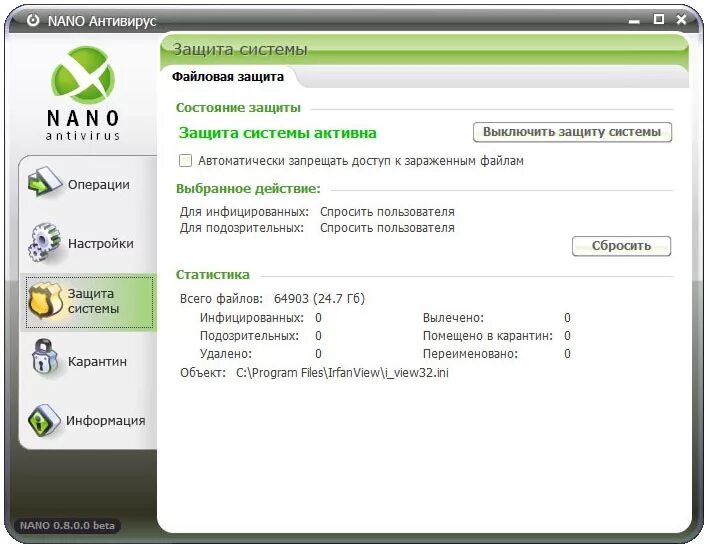Click the Всего файлов label
This screenshot has width=710, height=550.
(x=221, y=299)
